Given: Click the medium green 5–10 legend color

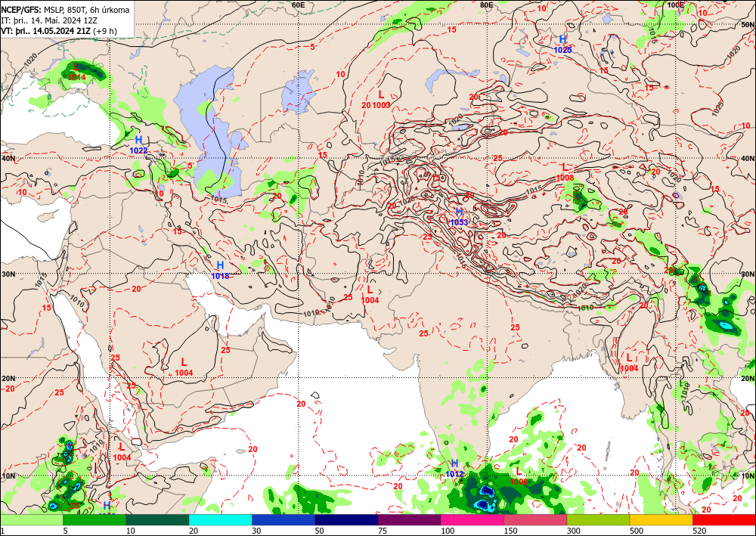Looking at the screenshot, I should tap(94, 519).
